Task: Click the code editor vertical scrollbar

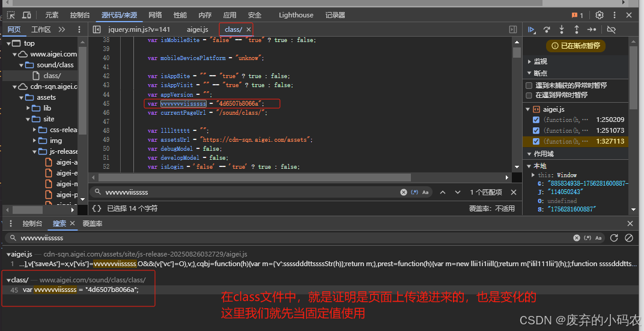Action: (x=517, y=52)
